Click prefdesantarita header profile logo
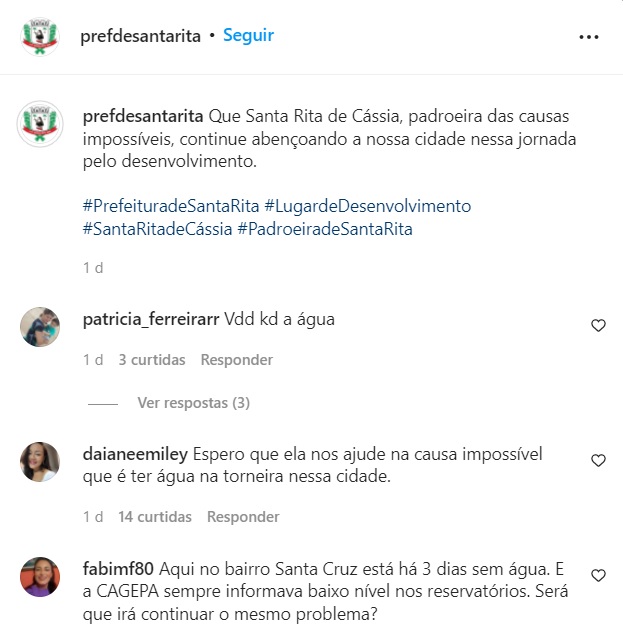Image resolution: width=623 pixels, height=637 pixels. pos(40,37)
